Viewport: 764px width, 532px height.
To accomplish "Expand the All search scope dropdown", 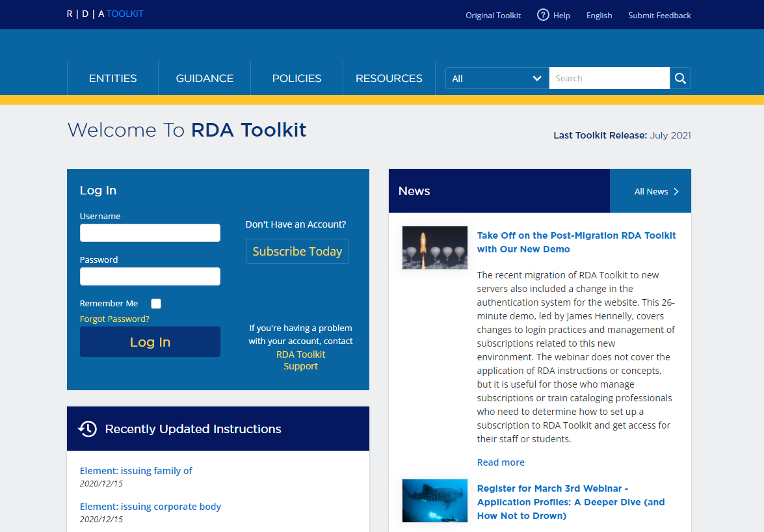I will click(x=497, y=78).
